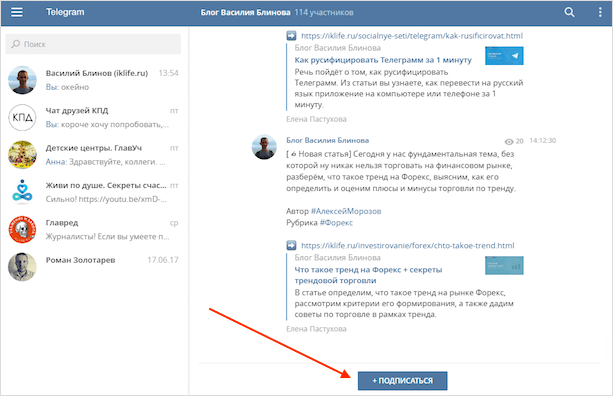
Task: Click the + ПОДПИСАТЬСЯ subscribe button
Action: tap(402, 380)
